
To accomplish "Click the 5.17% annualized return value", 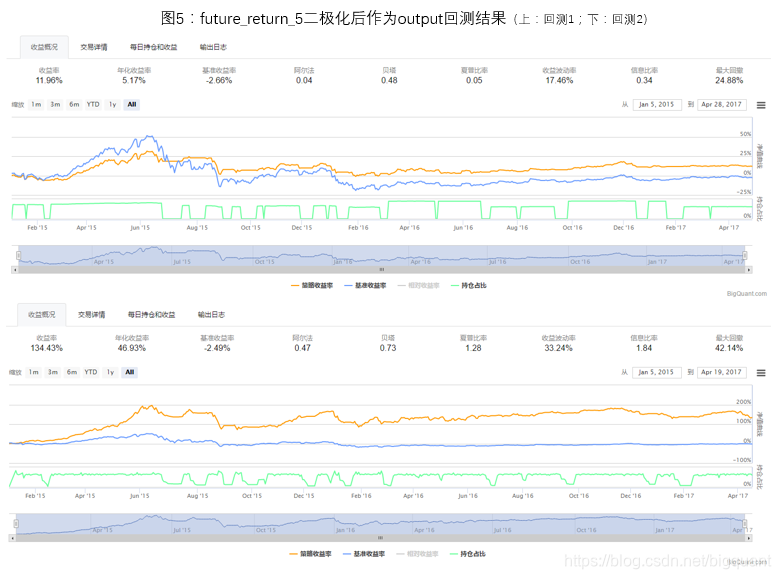I will (x=134, y=80).
